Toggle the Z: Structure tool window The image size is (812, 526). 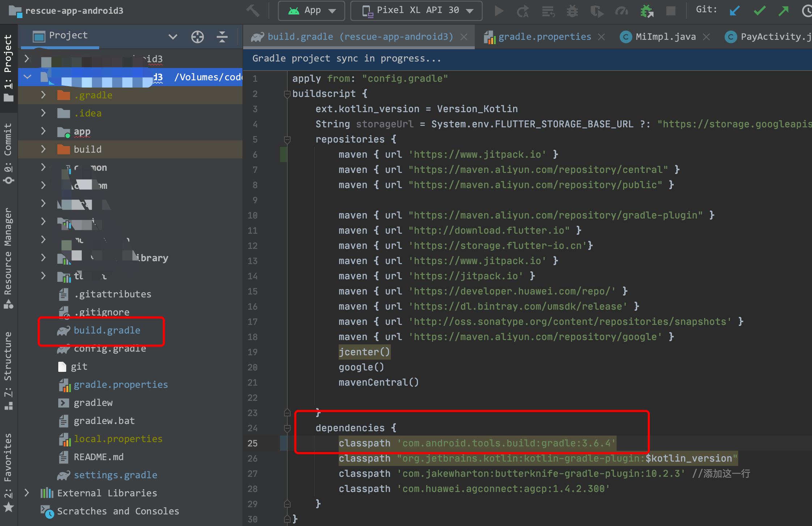(x=8, y=371)
